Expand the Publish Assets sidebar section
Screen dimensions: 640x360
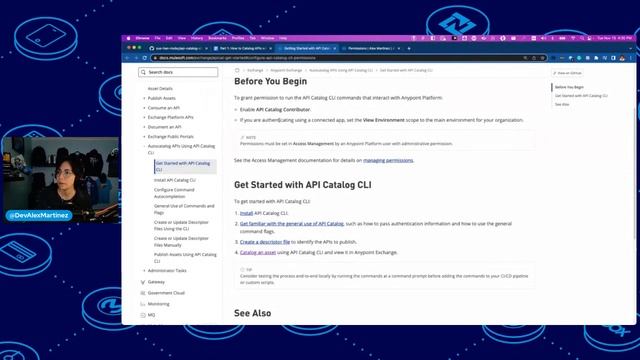(x=144, y=98)
